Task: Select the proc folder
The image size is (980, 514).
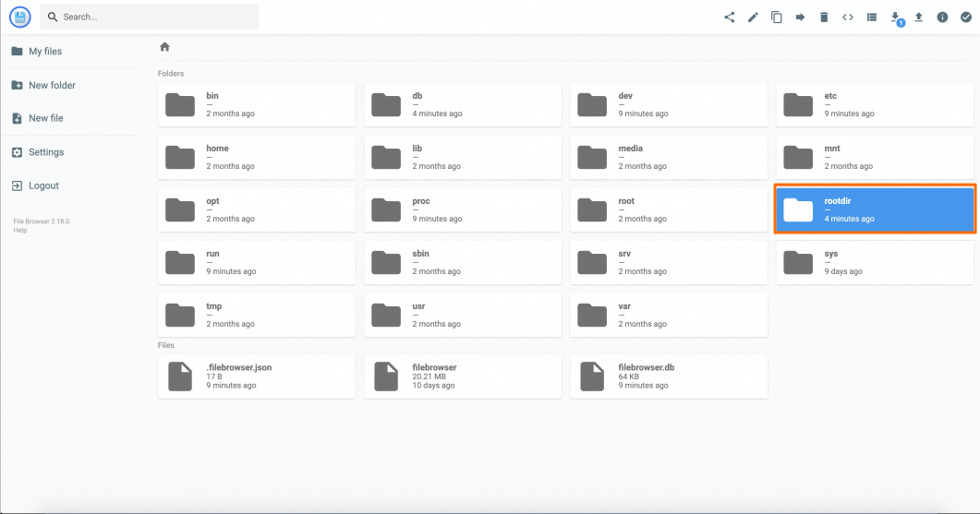Action: 463,209
